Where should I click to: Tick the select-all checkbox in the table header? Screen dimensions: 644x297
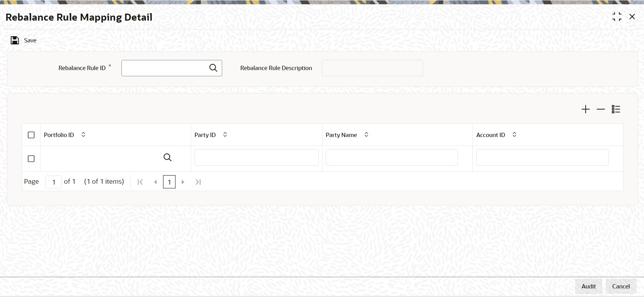point(31,135)
